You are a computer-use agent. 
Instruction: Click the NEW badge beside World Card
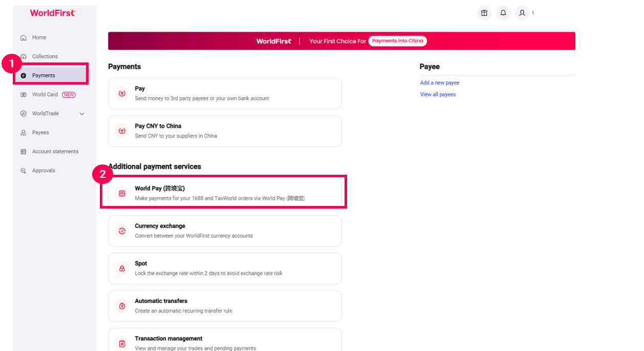tap(69, 94)
